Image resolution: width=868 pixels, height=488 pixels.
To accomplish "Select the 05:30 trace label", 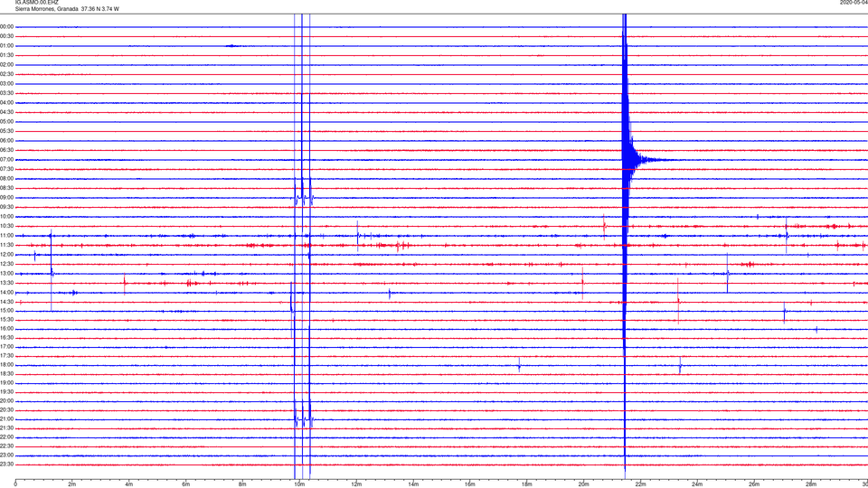I will point(6,131).
